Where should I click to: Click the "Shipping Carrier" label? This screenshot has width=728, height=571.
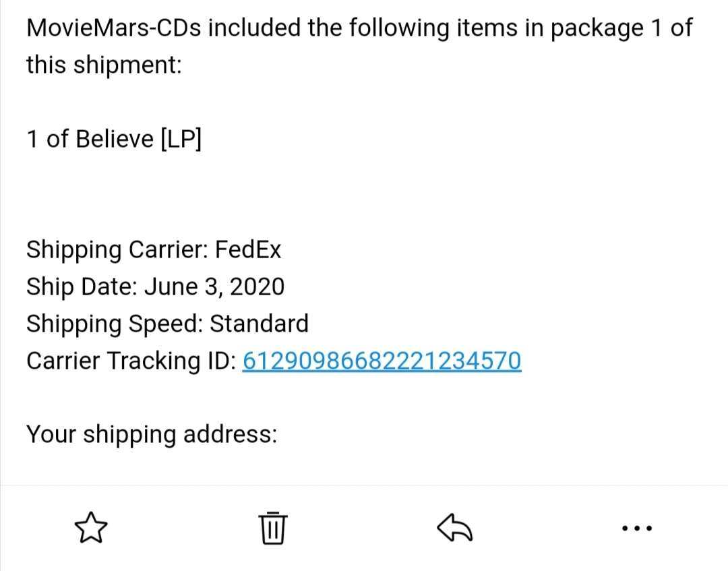[117, 250]
